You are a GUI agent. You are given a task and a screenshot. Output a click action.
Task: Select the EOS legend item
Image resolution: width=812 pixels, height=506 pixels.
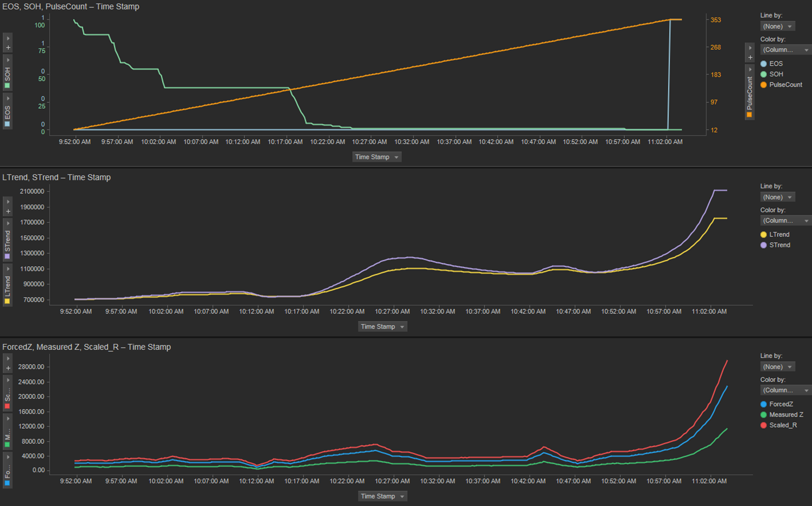coord(772,64)
